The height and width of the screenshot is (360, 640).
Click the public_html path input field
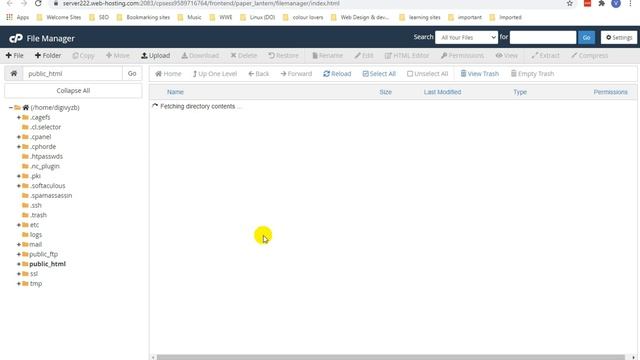[x=72, y=73]
